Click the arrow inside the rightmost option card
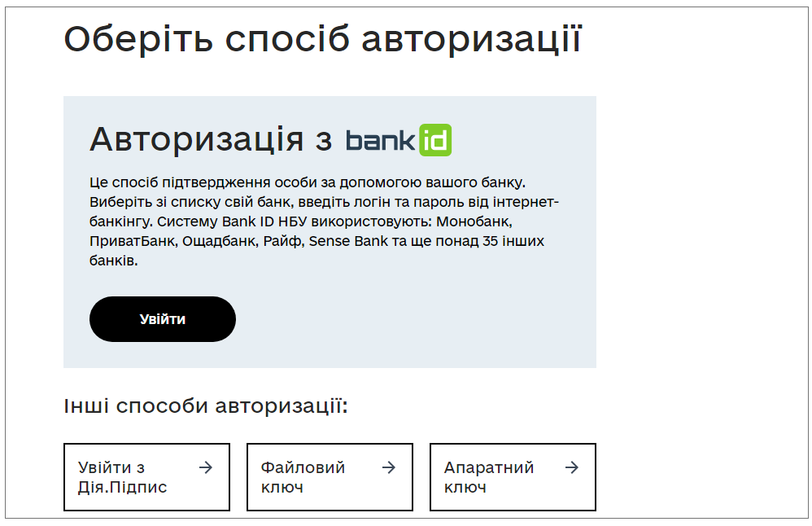The width and height of the screenshot is (812, 526). tap(570, 467)
